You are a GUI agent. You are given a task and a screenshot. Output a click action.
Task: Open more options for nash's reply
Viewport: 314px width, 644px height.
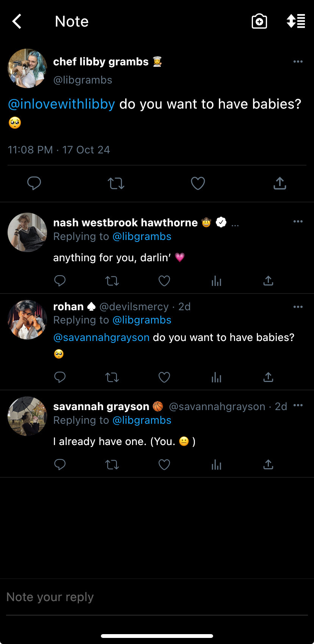pyautogui.click(x=298, y=221)
